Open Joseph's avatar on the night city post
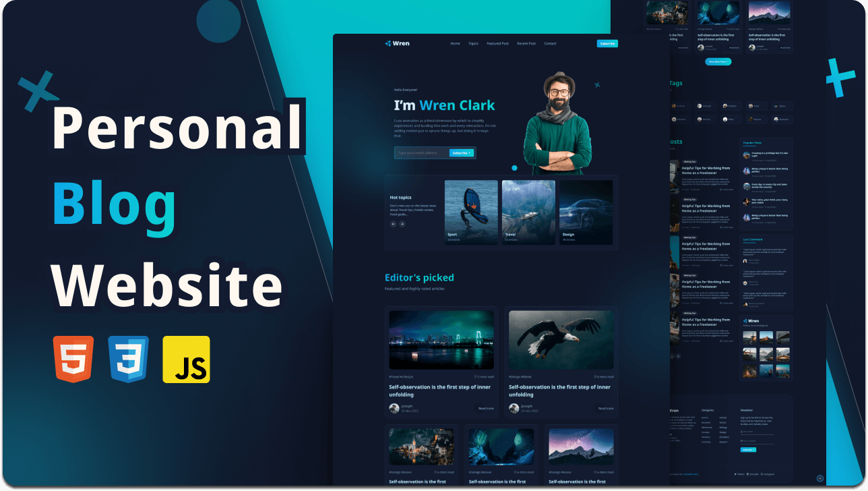The image size is (868, 491). pos(394,408)
